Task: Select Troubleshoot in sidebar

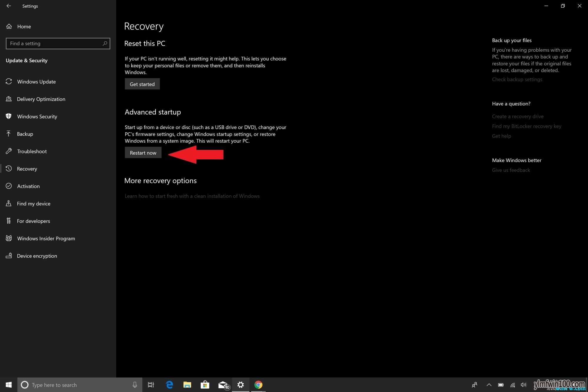Action: pos(32,151)
